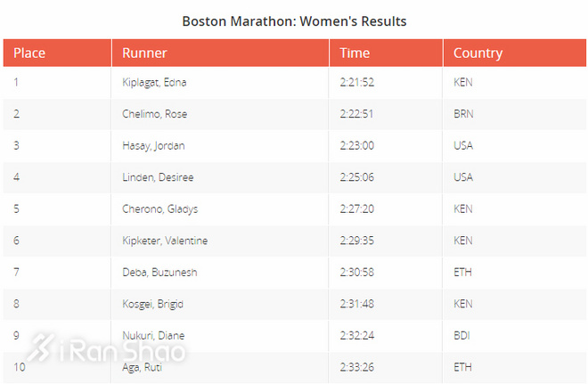Click the Country column header
The height and width of the screenshot is (384, 588).
[x=478, y=53]
